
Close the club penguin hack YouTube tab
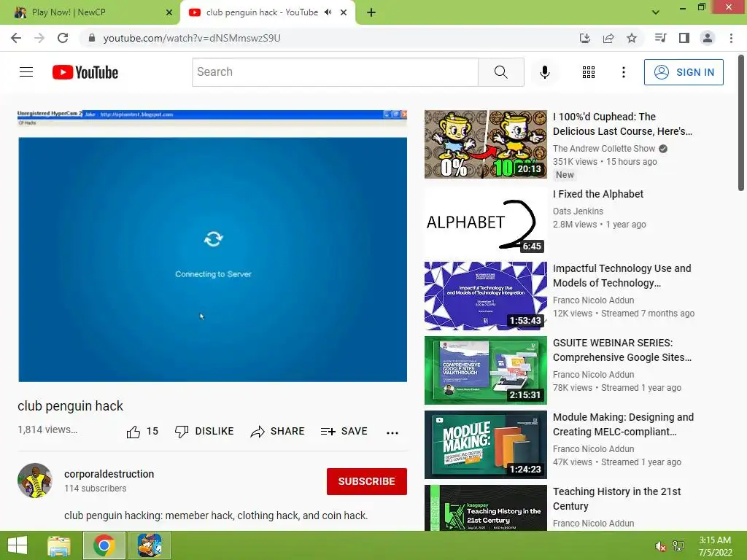[x=344, y=12]
